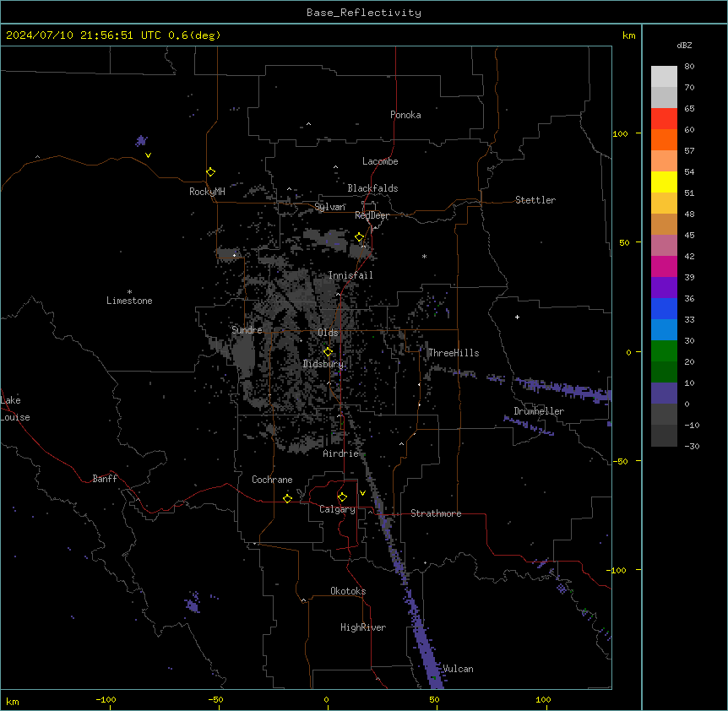
Task: Select the RockyMH label
Action: (x=207, y=192)
